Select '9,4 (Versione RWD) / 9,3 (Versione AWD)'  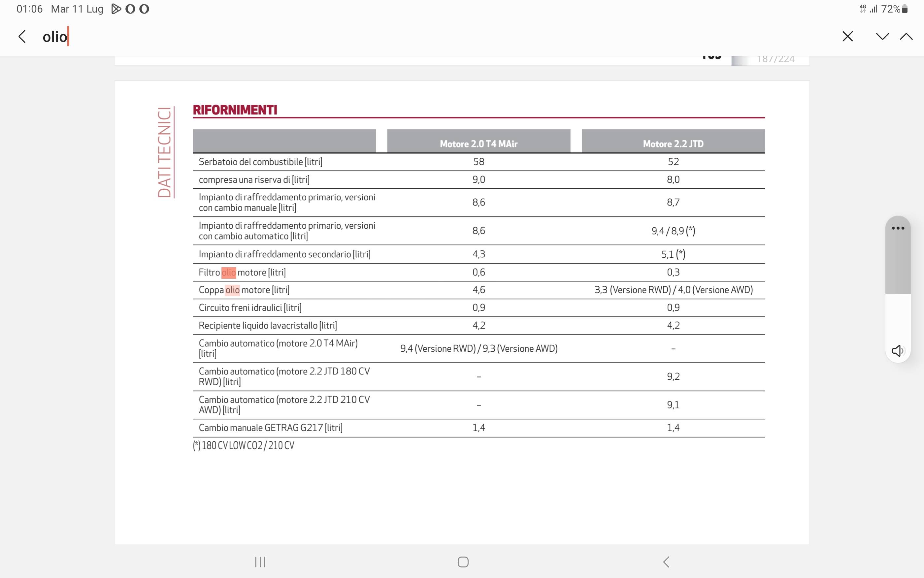coord(478,349)
